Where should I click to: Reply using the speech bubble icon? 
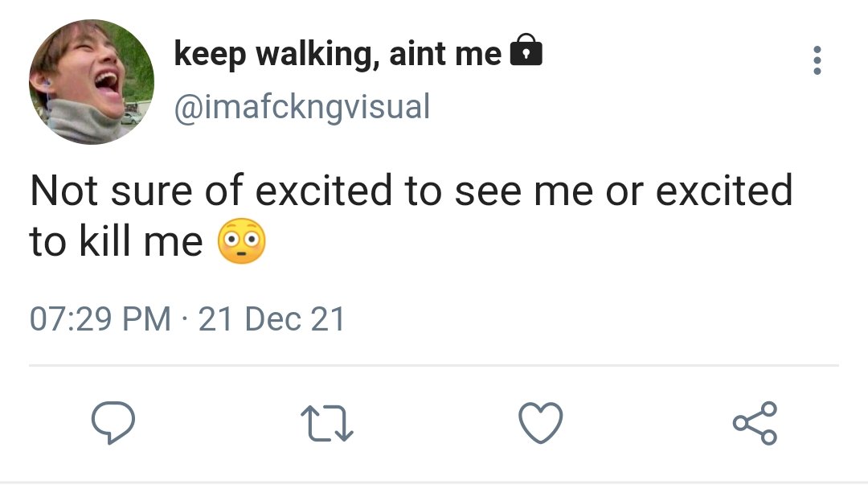point(113,423)
